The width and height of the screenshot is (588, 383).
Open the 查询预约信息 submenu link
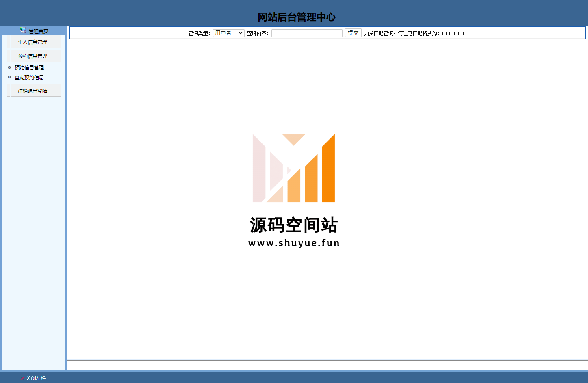[29, 77]
